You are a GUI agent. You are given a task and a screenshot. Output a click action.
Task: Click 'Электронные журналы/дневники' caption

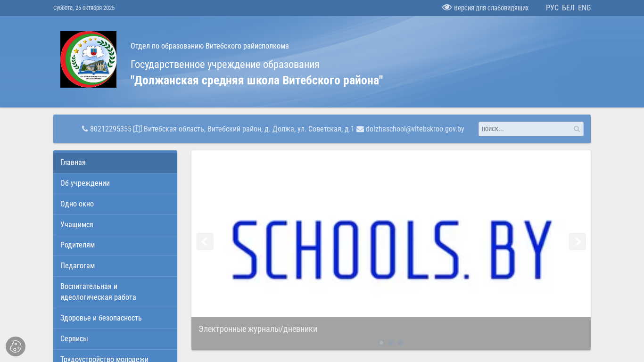pyautogui.click(x=258, y=329)
